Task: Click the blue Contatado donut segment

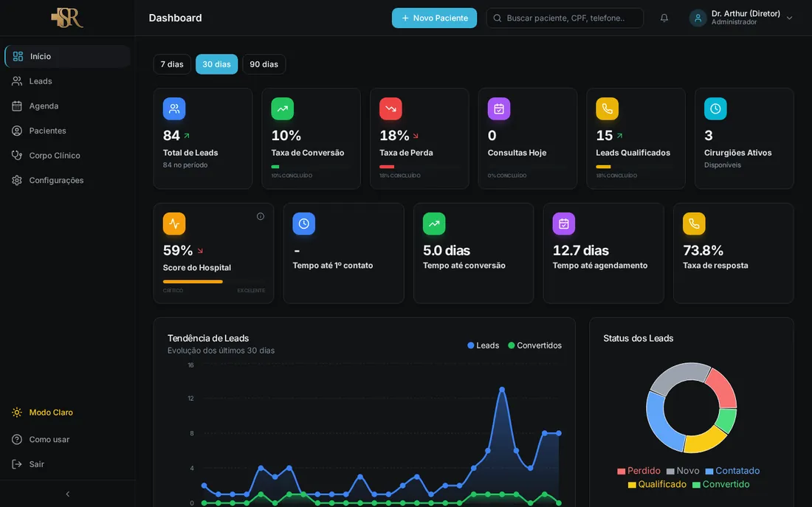Action: pyautogui.click(x=661, y=423)
